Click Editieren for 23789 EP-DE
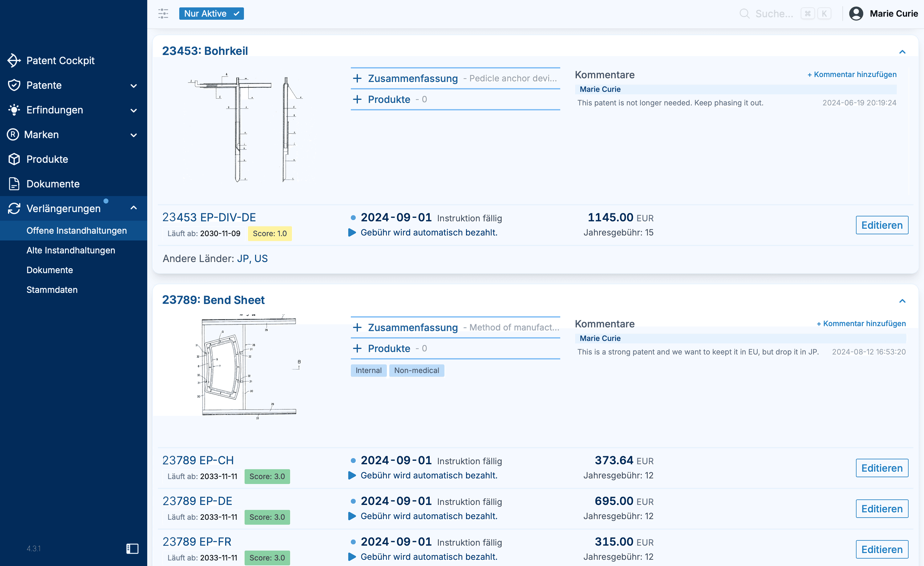Image resolution: width=924 pixels, height=566 pixels. [x=881, y=509]
